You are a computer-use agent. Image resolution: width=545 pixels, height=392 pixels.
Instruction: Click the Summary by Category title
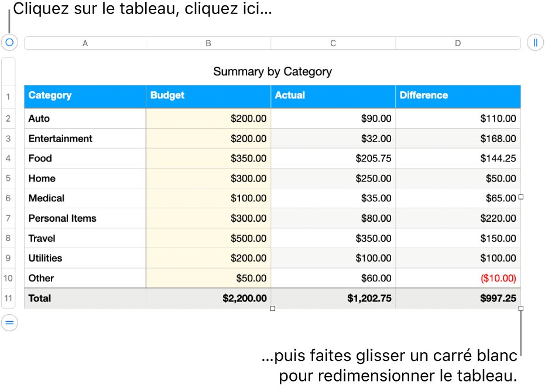(272, 71)
